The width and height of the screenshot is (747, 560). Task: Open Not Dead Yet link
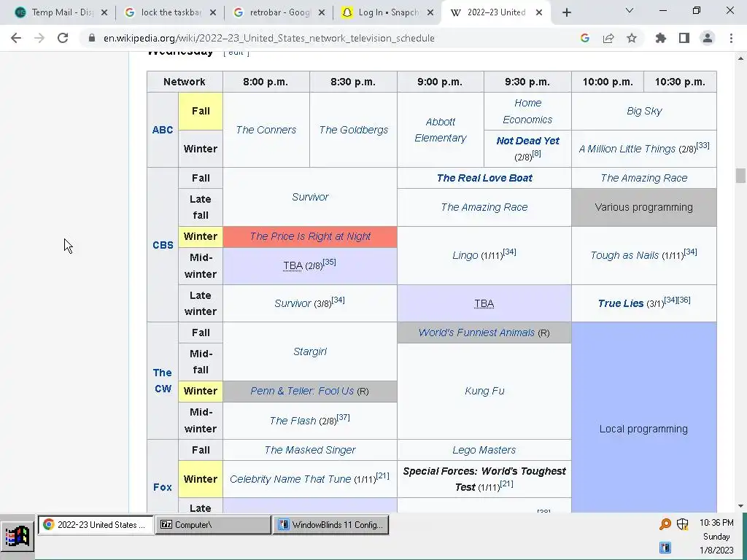[x=527, y=141]
